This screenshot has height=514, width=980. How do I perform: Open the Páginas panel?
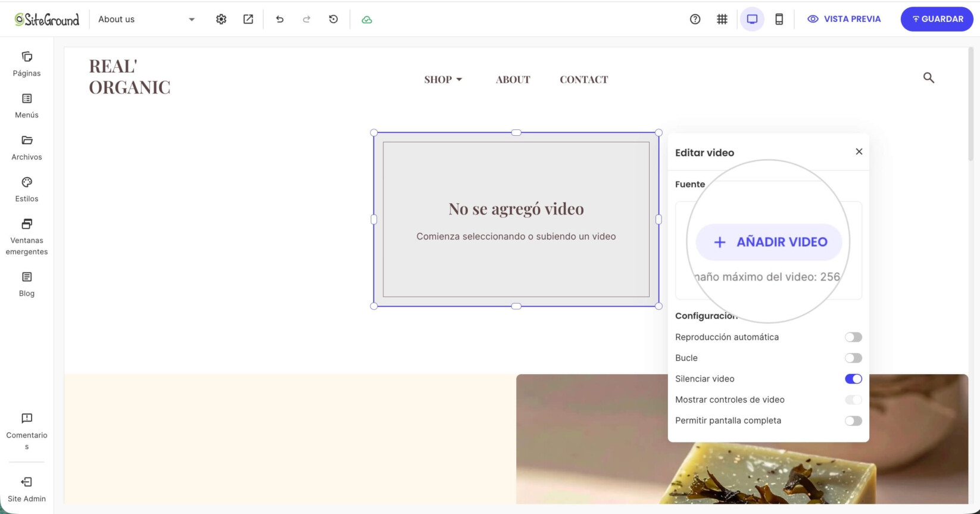click(x=27, y=64)
